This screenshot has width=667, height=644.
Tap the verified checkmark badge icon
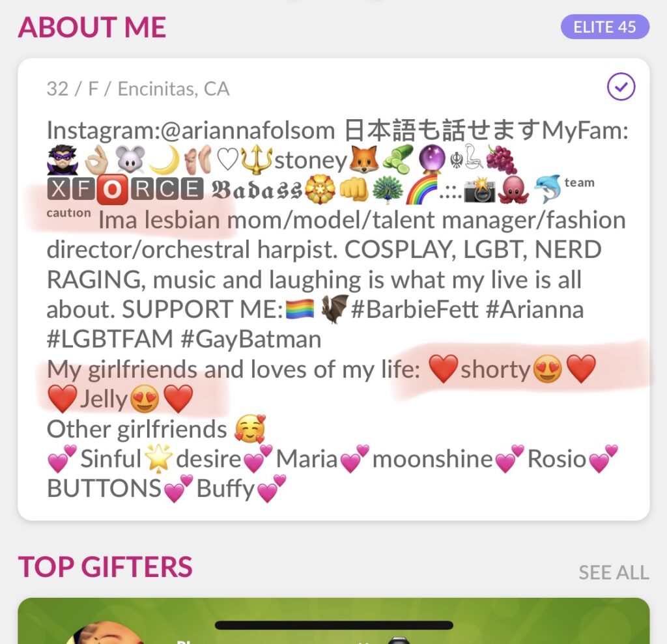click(x=621, y=87)
